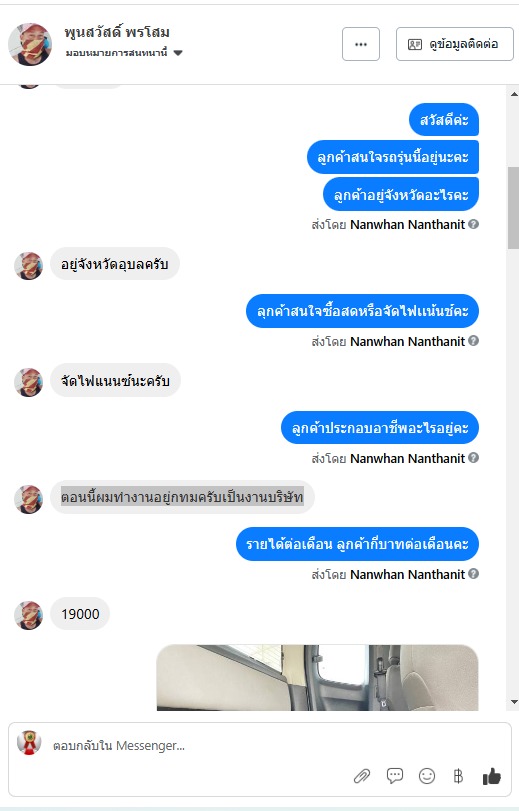
Task: Click the scrollbar down arrow
Action: 514,702
